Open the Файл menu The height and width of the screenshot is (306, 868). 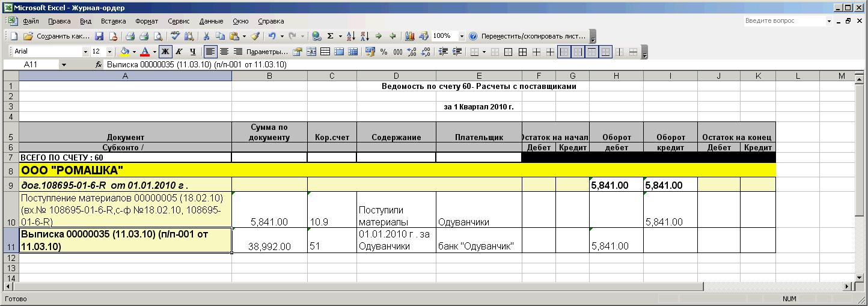(31, 21)
